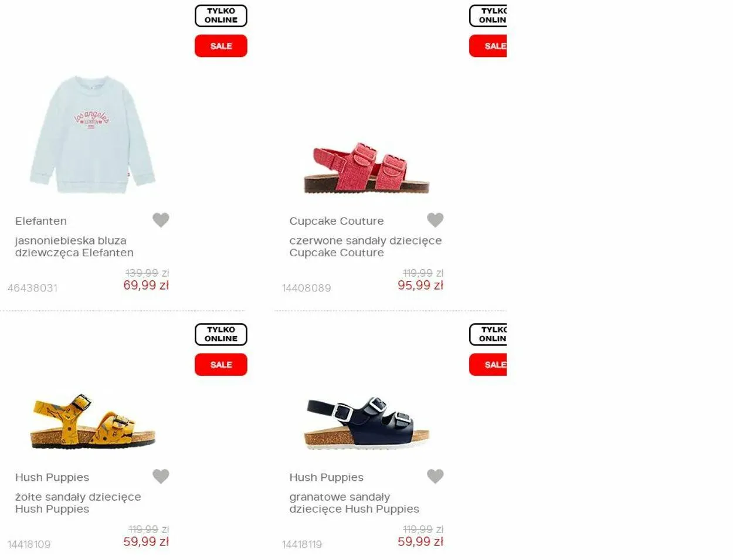Image resolution: width=733 pixels, height=560 pixels.
Task: Select Elefanten brand name above description
Action: pos(41,221)
